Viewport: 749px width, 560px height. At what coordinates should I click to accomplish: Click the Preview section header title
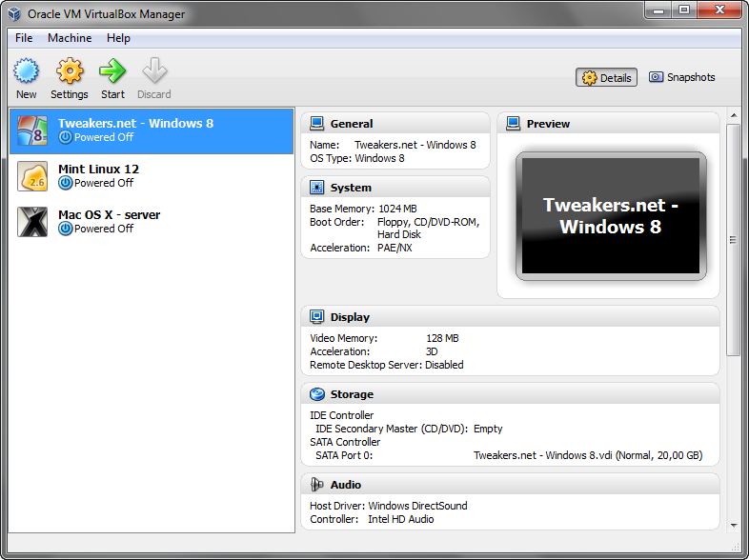(x=548, y=124)
